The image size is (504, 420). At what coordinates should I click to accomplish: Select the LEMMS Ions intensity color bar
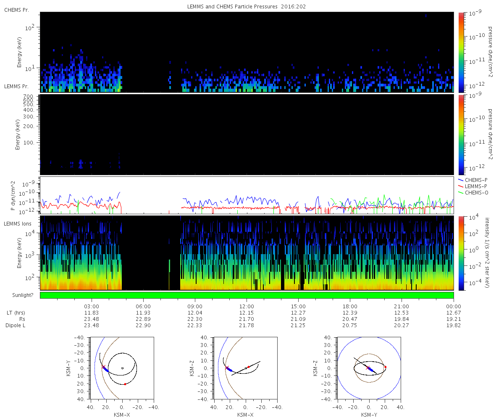[x=461, y=253]
